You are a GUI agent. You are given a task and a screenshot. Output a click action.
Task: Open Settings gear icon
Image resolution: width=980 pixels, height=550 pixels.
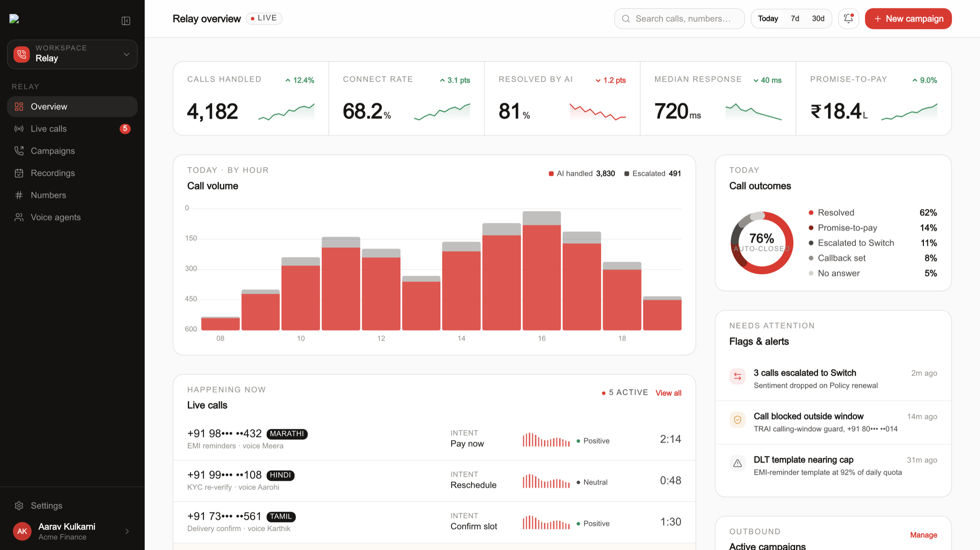coord(19,506)
